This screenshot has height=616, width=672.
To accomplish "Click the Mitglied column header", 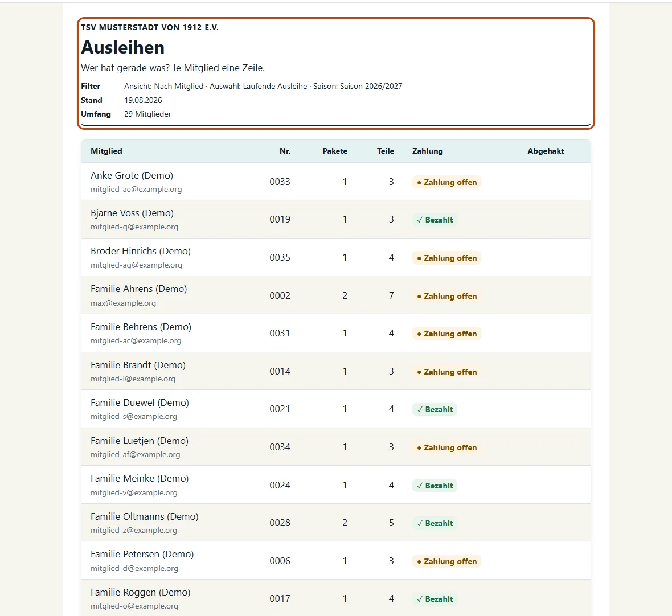I will (106, 151).
